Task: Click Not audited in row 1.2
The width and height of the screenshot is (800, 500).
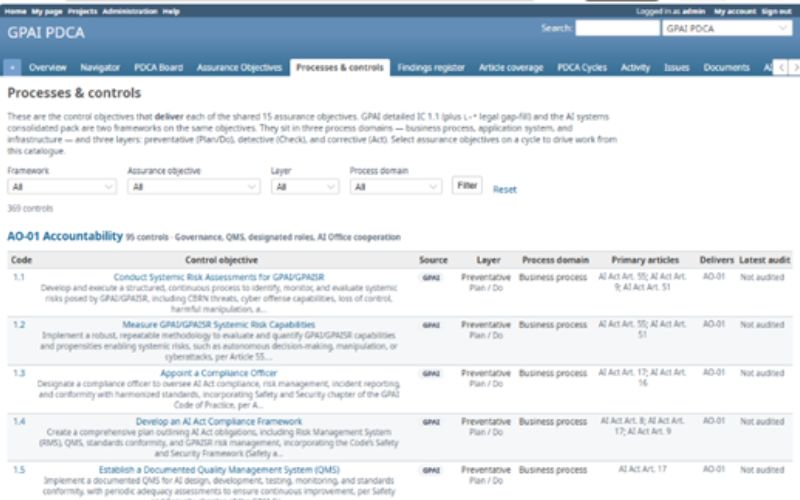Action: click(x=762, y=324)
